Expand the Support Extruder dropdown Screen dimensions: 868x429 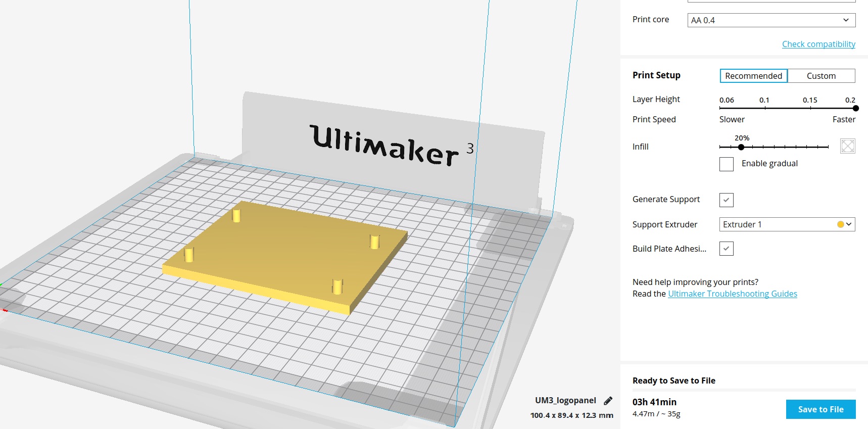(x=787, y=224)
